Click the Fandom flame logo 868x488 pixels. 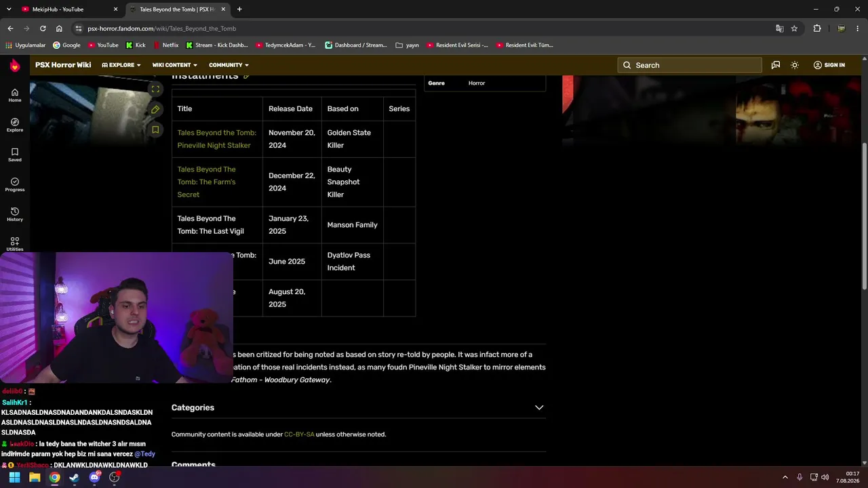pyautogui.click(x=15, y=65)
